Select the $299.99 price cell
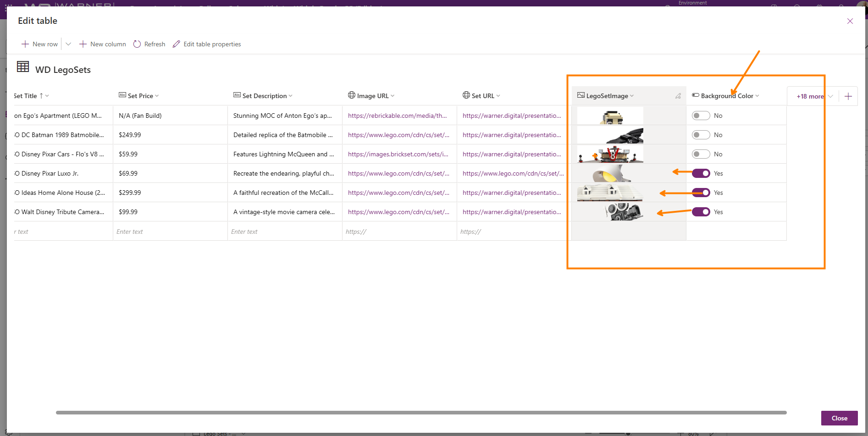868x436 pixels. pyautogui.click(x=170, y=193)
